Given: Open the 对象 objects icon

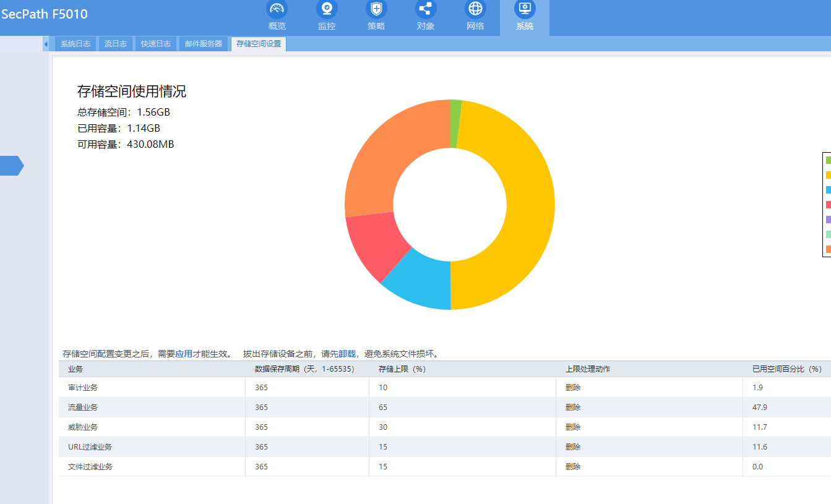Looking at the screenshot, I should 426,9.
